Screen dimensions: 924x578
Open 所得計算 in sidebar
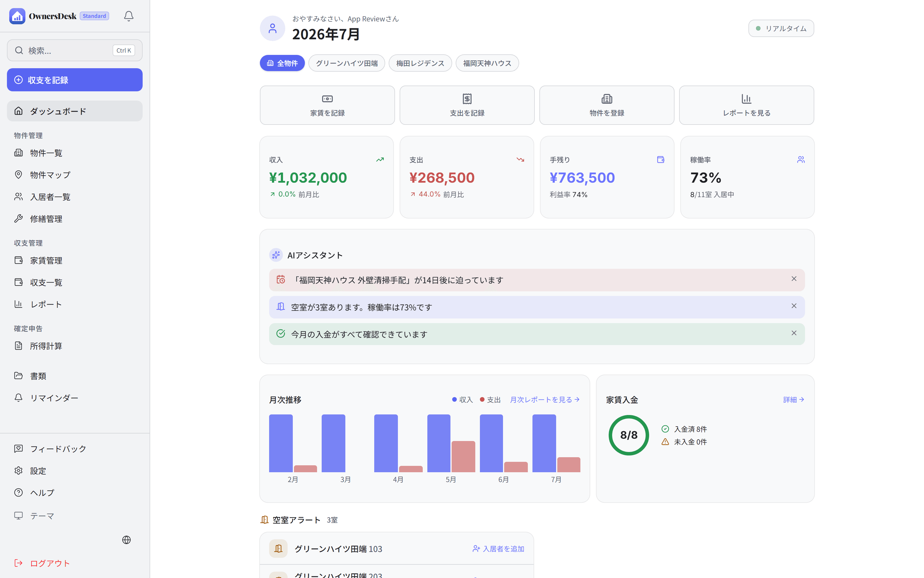[x=75, y=346]
